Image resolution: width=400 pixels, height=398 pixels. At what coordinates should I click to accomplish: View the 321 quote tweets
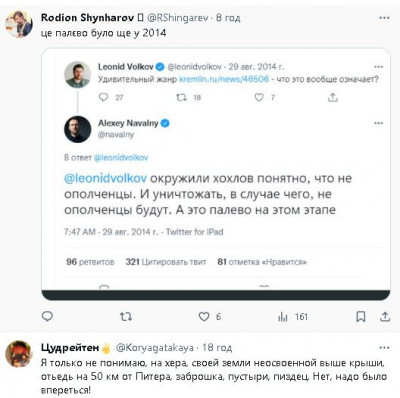pyautogui.click(x=166, y=262)
